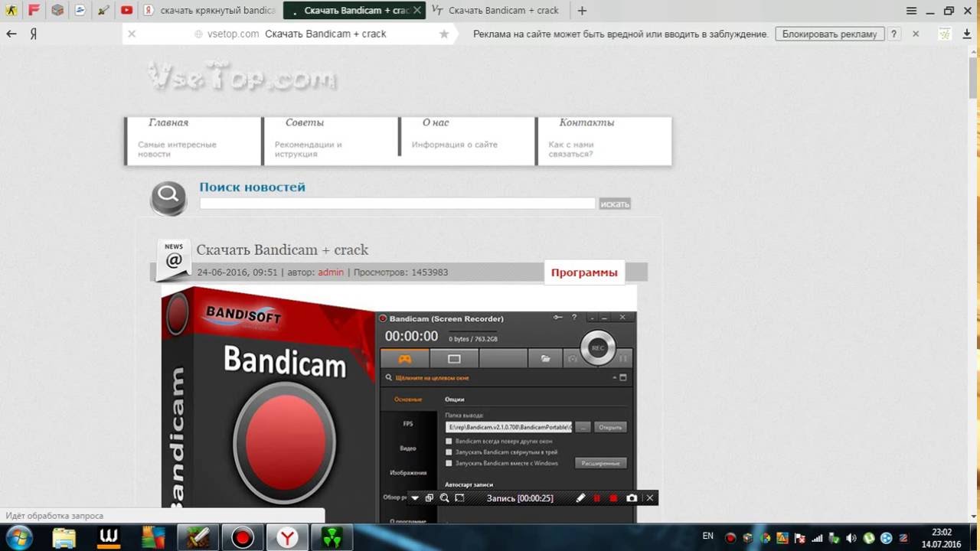The image size is (980, 551).
Task: Pause recording on the recorder bar
Action: point(597,498)
